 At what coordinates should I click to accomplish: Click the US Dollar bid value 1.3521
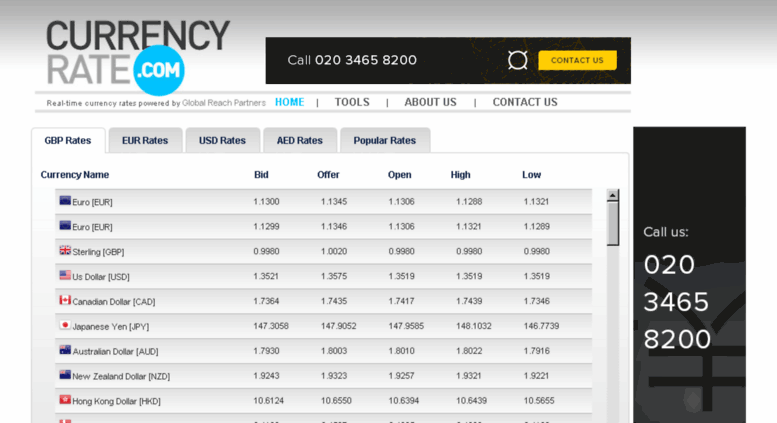click(x=266, y=276)
